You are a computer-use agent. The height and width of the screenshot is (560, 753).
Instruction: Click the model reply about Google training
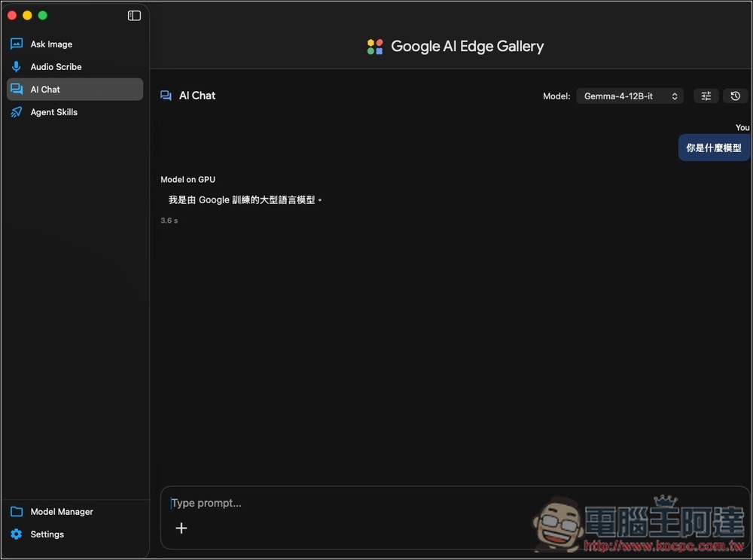245,199
